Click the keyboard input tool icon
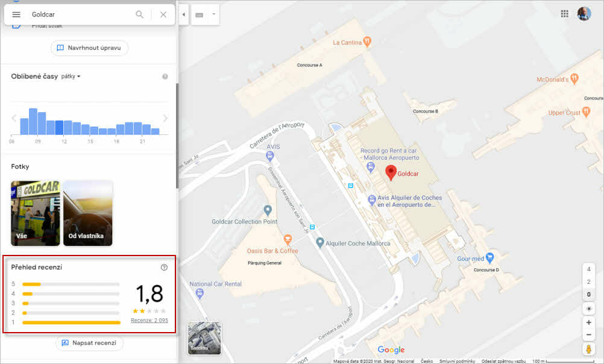This screenshot has width=604, height=364. coord(199,15)
